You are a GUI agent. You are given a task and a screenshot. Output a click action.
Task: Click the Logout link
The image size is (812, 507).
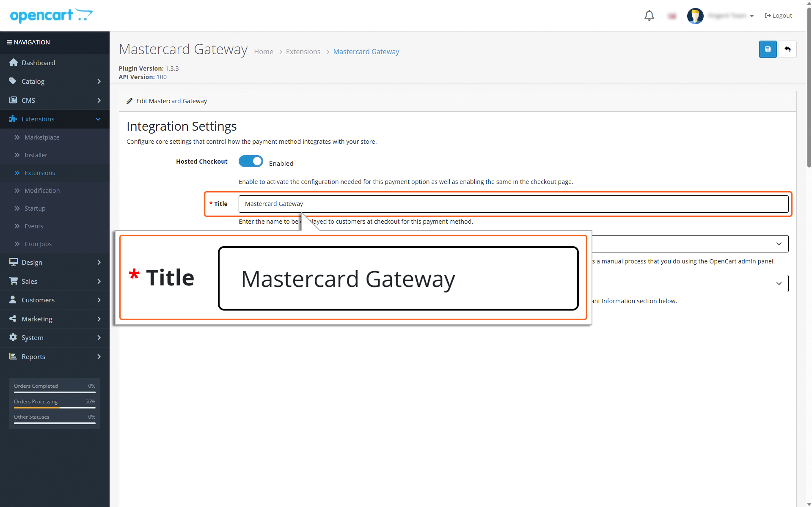(x=778, y=16)
